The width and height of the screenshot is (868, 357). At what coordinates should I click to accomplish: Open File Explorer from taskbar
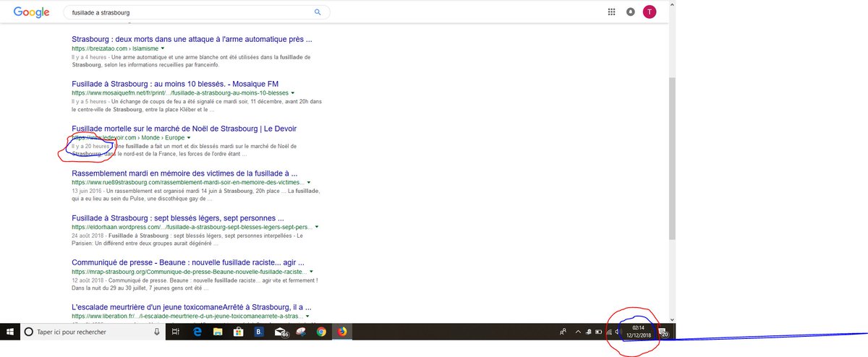(217, 332)
